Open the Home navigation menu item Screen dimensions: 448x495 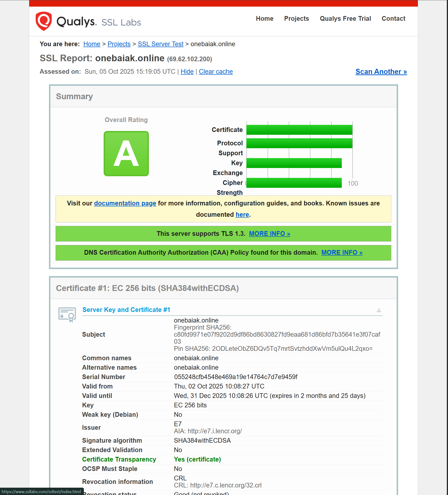click(x=264, y=19)
